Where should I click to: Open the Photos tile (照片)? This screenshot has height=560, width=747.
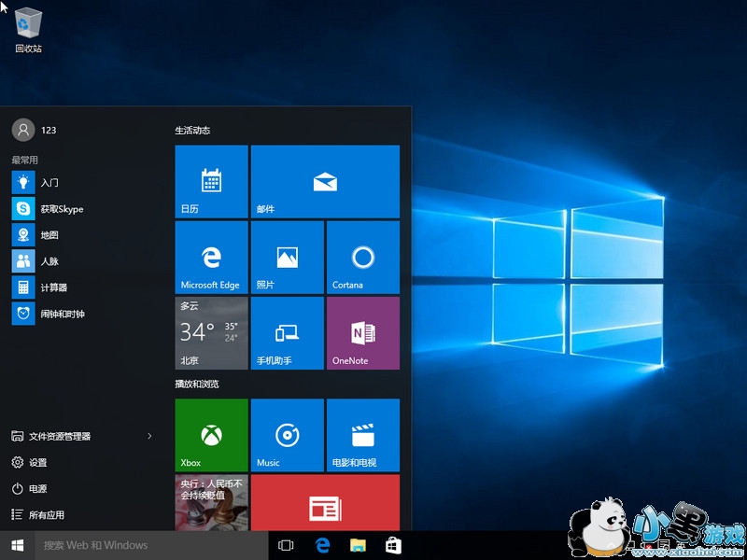coord(287,257)
